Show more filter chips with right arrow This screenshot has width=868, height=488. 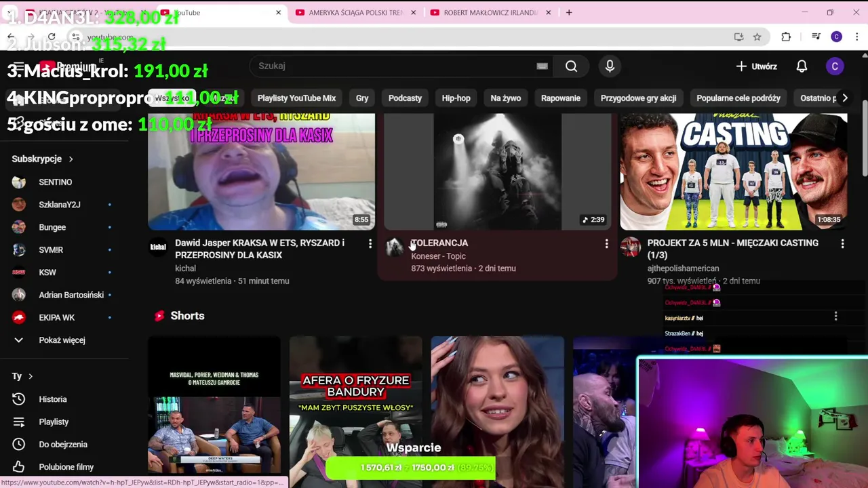coord(845,98)
